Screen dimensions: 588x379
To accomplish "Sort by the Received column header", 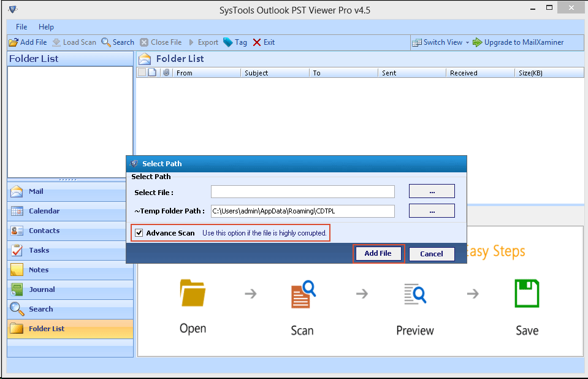I will pyautogui.click(x=480, y=73).
